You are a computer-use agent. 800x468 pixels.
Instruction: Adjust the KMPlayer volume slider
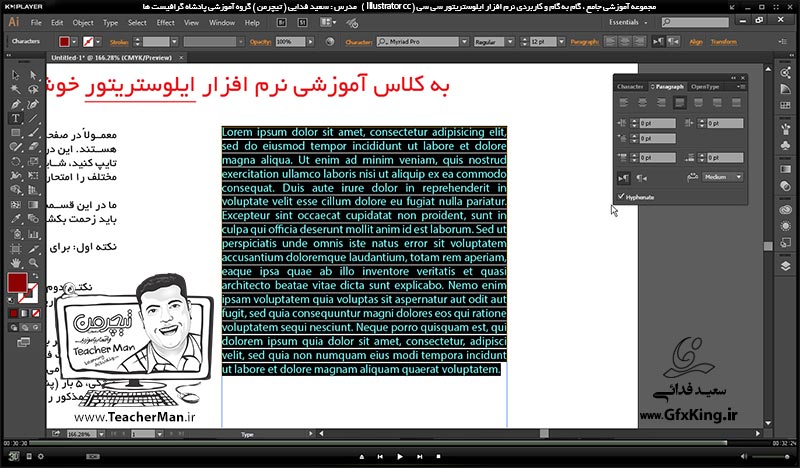pyautogui.click(x=772, y=457)
